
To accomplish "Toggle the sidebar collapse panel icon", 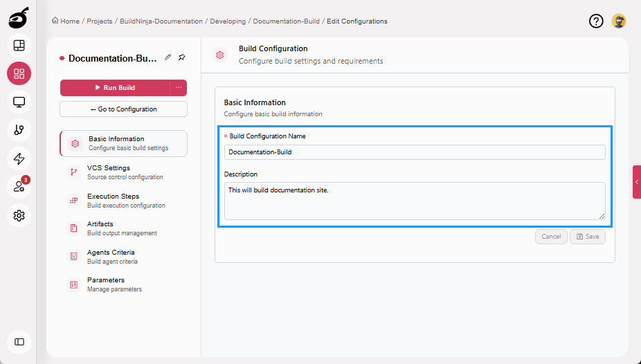I will (x=19, y=342).
